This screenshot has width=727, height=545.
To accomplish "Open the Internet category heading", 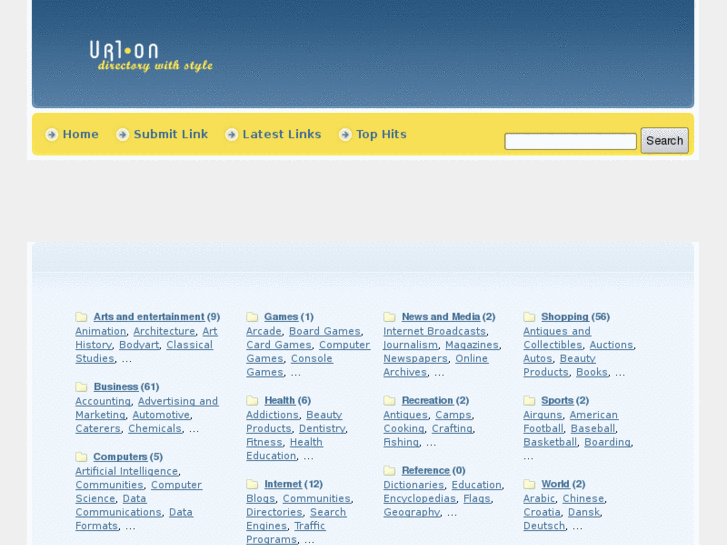I will [283, 484].
